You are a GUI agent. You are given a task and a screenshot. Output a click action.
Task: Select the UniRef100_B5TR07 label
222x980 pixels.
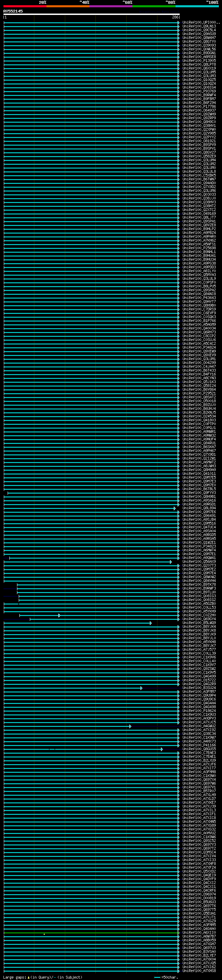point(199,791)
